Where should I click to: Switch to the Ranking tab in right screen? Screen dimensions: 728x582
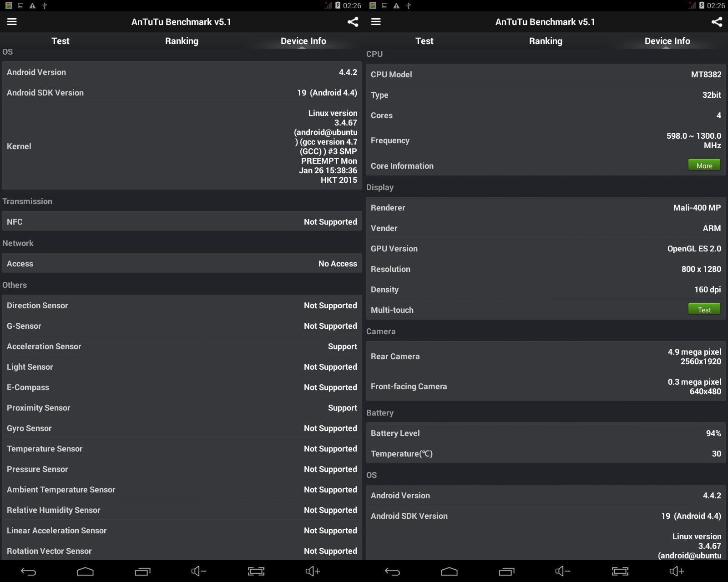[546, 41]
